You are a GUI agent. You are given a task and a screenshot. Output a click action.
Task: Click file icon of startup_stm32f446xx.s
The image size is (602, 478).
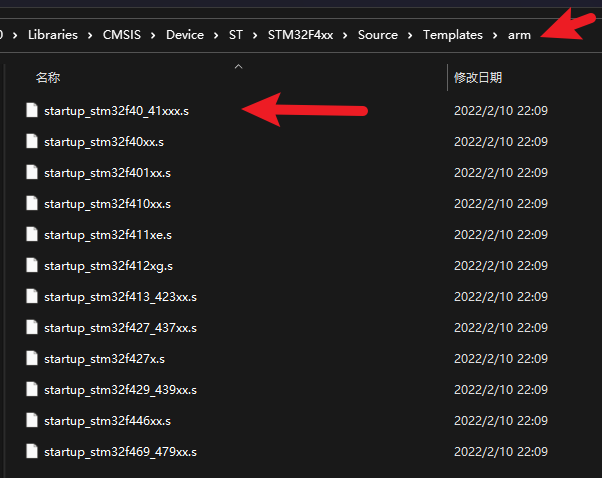[32, 420]
